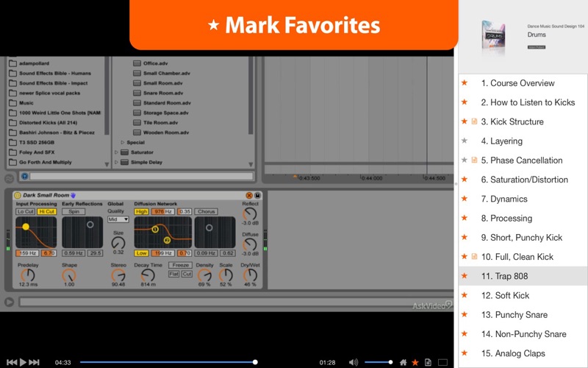Open lesson 4. Layering
The image size is (588, 368).
[x=502, y=141]
